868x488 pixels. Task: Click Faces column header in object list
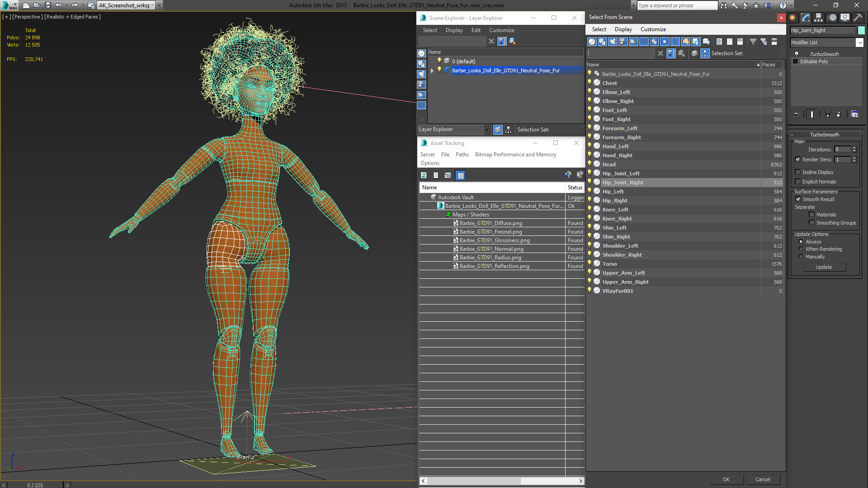(772, 65)
